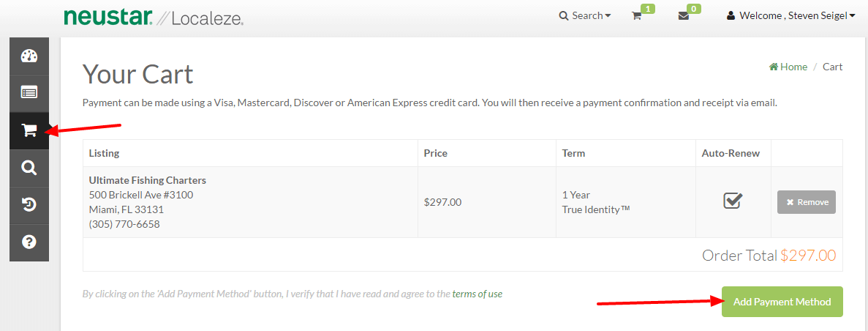Click the Add Payment Method button
Viewport: 868px width, 331px height.
click(782, 302)
